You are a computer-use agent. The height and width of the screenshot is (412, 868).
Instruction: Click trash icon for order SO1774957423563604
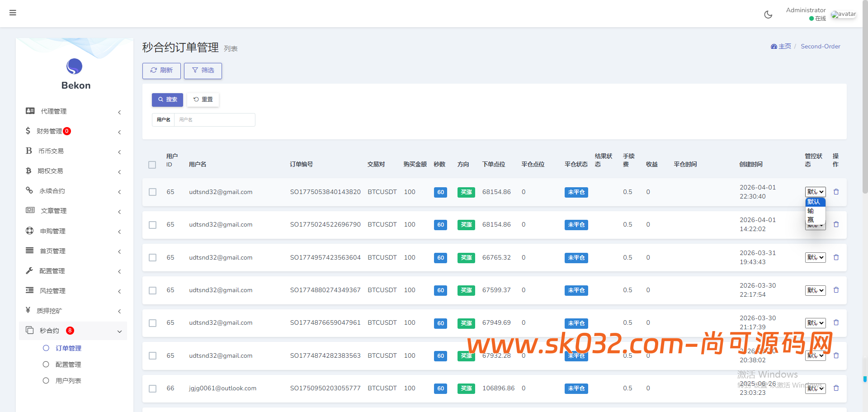pos(836,257)
